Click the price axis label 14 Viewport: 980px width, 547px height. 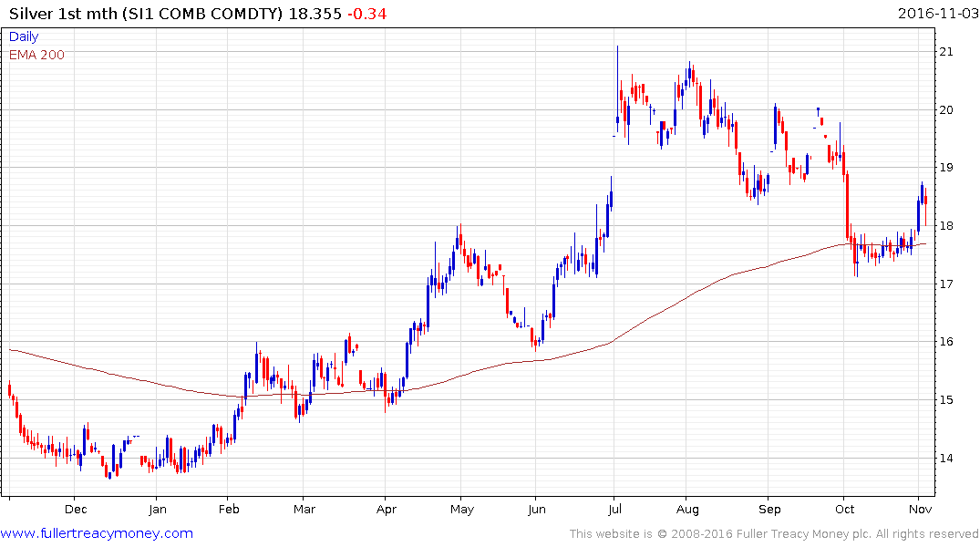946,458
